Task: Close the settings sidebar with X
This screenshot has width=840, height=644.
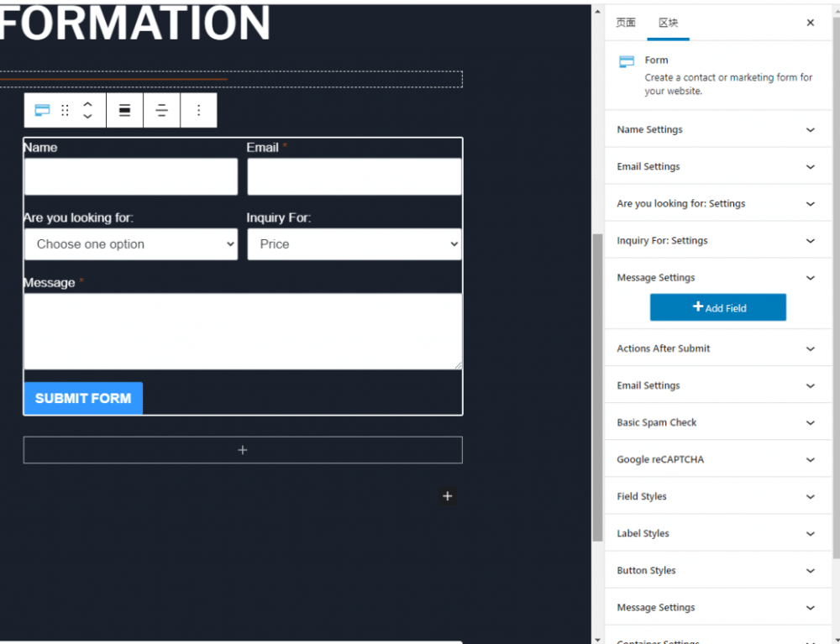Action: (810, 24)
